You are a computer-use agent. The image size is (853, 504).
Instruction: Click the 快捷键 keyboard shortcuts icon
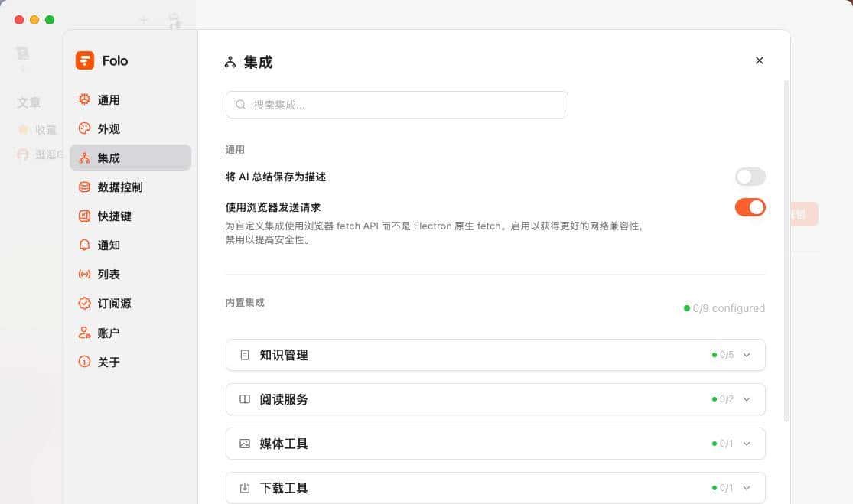pyautogui.click(x=84, y=216)
